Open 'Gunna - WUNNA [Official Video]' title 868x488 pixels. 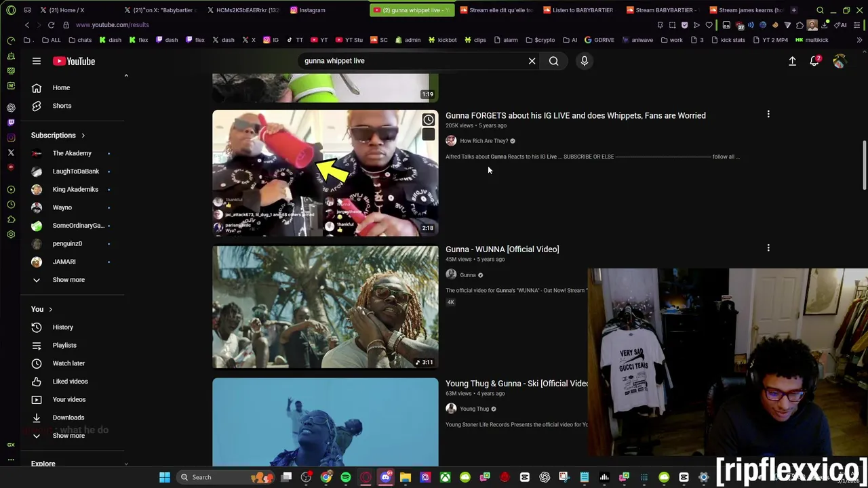502,249
